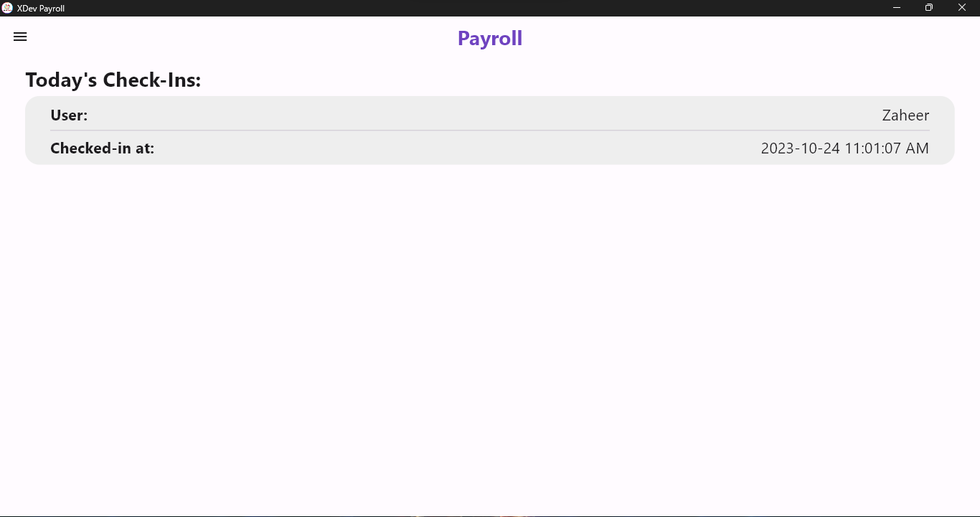Restore down the XDev Payroll window
The width and height of the screenshot is (980, 517).
click(929, 8)
